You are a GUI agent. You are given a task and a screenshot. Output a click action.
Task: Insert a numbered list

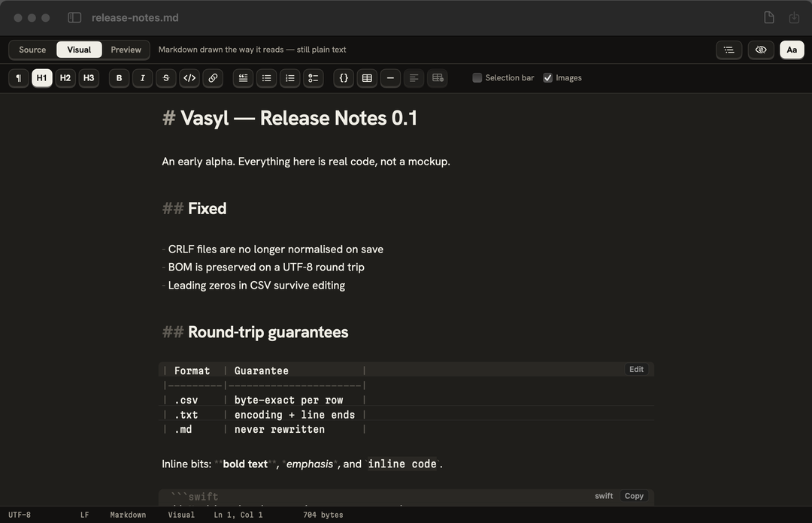pyautogui.click(x=290, y=77)
